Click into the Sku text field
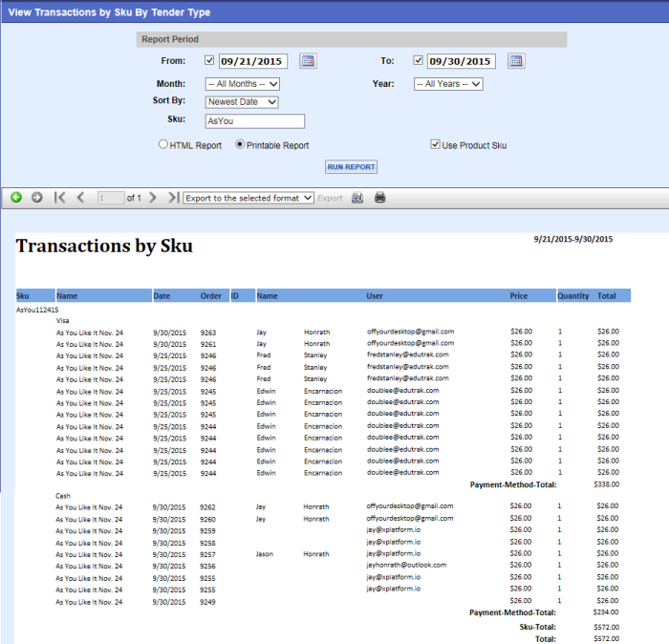 tap(254, 121)
